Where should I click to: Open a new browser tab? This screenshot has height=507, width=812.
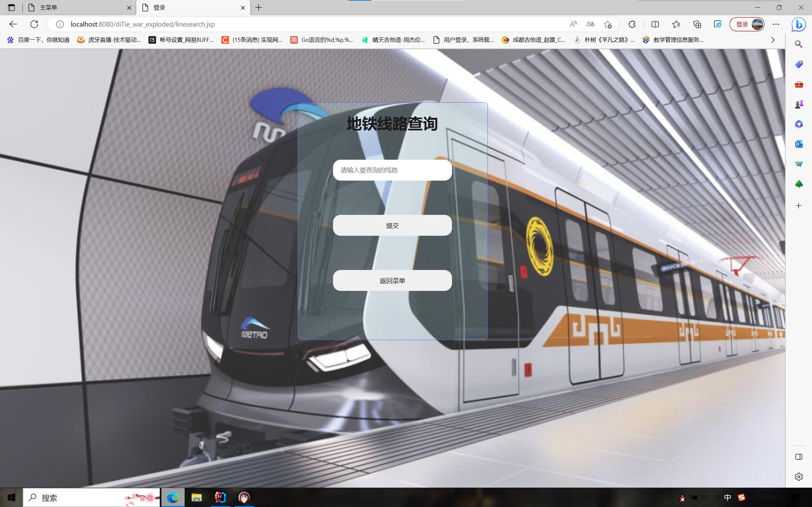pos(259,7)
